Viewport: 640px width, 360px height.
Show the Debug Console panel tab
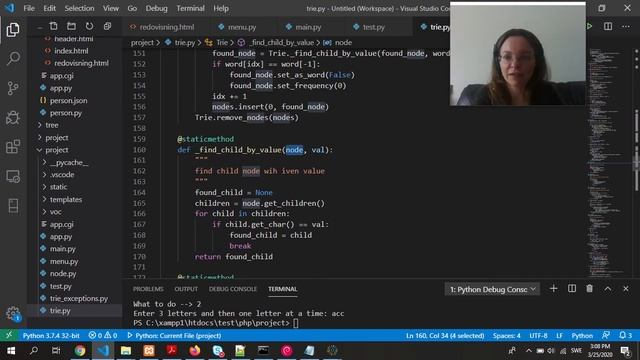pos(233,289)
